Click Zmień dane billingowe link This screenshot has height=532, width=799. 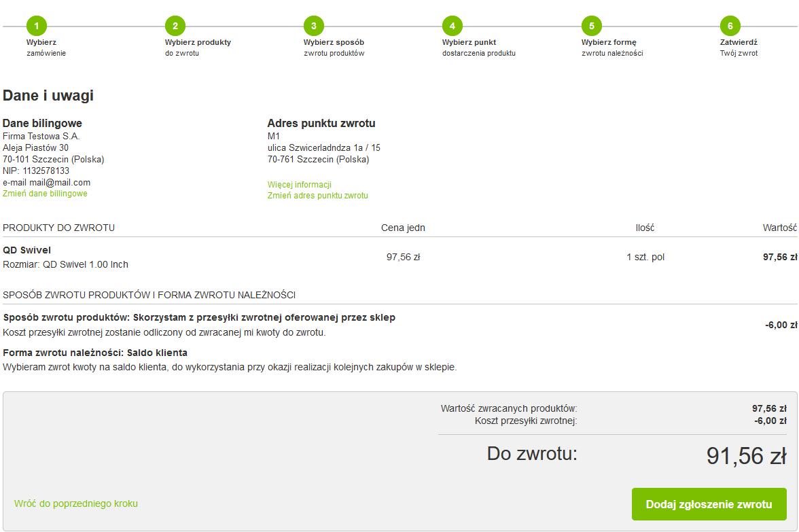pyautogui.click(x=45, y=194)
